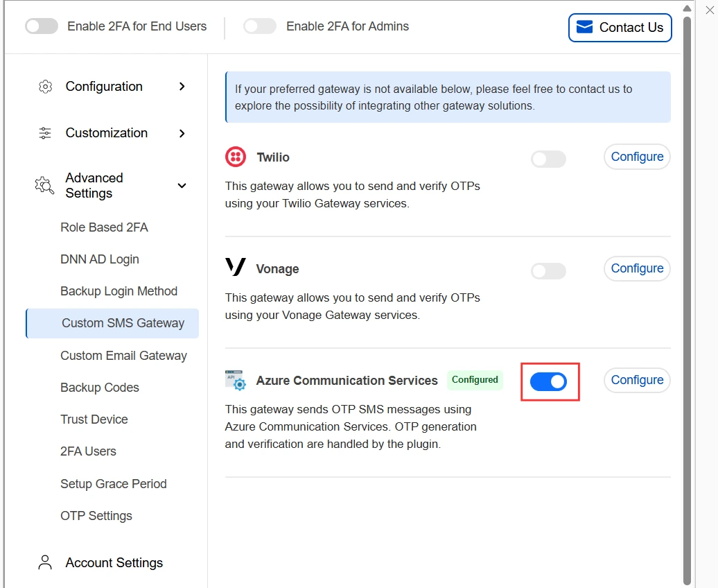Click the Customization sliders icon
Screen dimensions: 718x588
coord(45,133)
